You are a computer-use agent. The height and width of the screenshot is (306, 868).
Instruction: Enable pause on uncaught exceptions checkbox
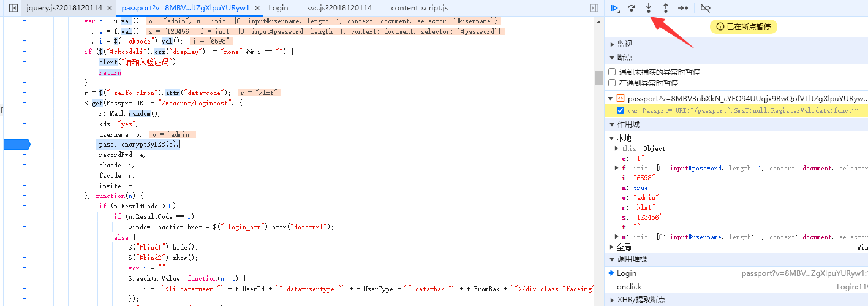click(x=612, y=72)
